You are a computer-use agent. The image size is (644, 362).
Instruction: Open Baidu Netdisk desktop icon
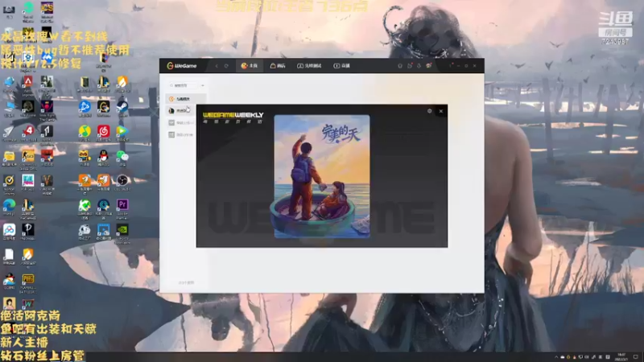9,232
